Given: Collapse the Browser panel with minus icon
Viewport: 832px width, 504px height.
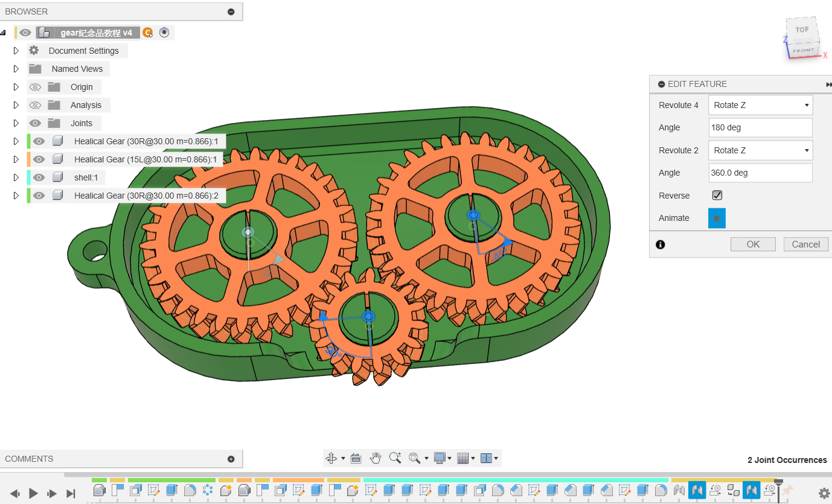Looking at the screenshot, I should (x=231, y=11).
